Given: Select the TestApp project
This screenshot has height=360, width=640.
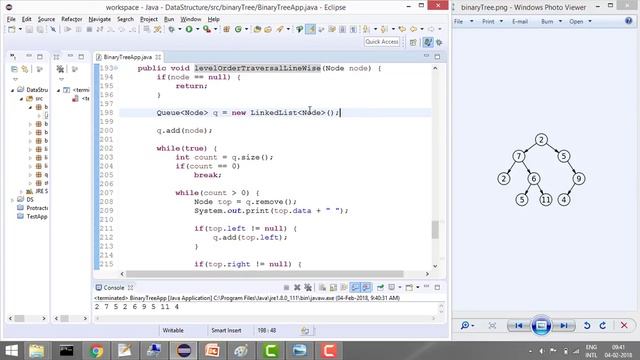Looking at the screenshot, I should (x=33, y=217).
